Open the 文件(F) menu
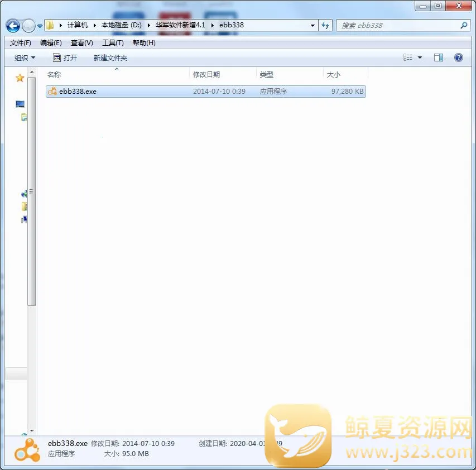The width and height of the screenshot is (476, 470). 20,43
